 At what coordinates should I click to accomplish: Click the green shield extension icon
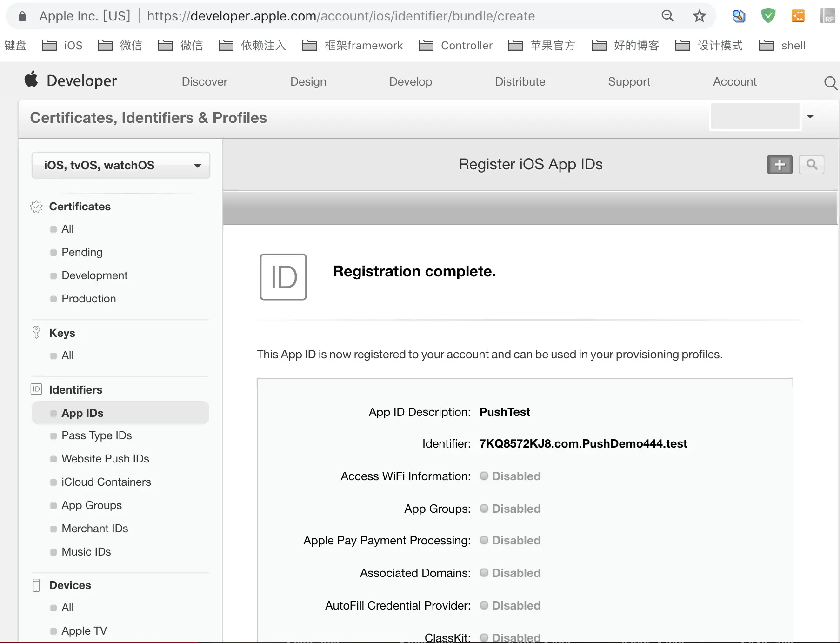point(768,16)
